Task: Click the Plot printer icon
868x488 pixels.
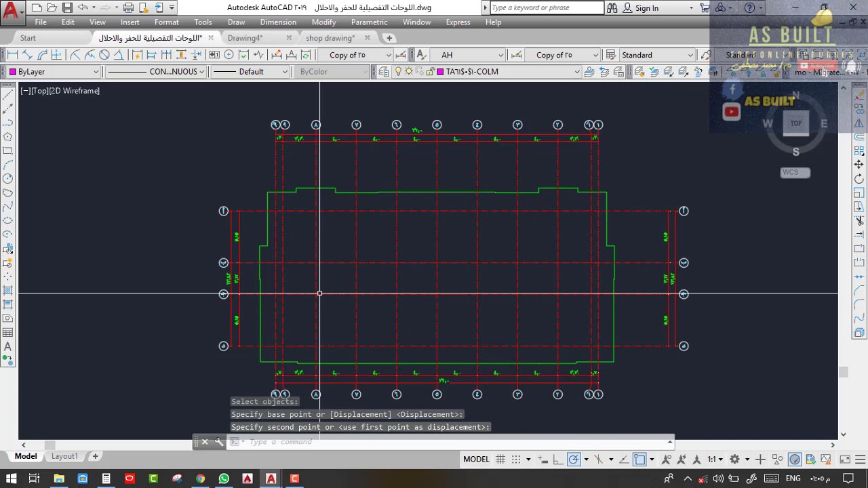Action: pos(128,8)
